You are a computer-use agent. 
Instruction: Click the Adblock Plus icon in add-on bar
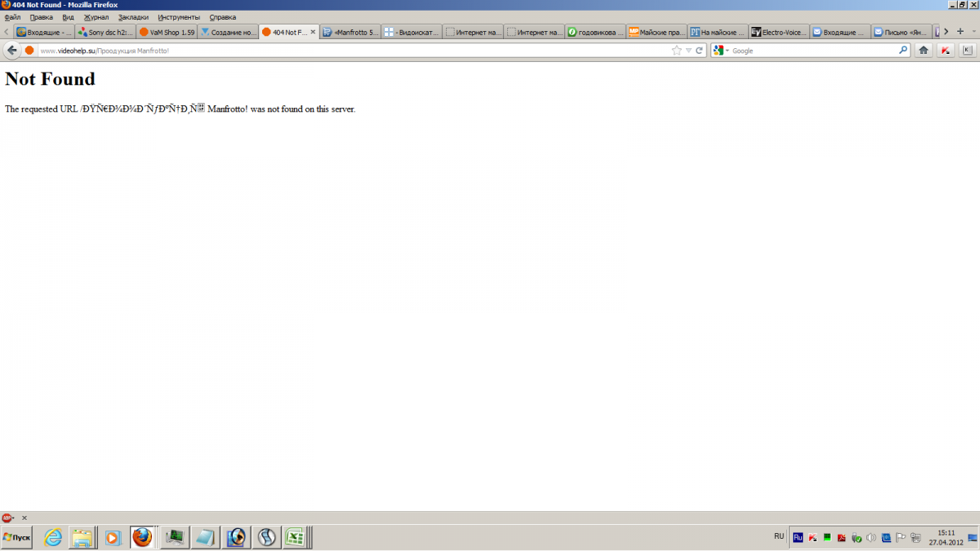[x=7, y=518]
